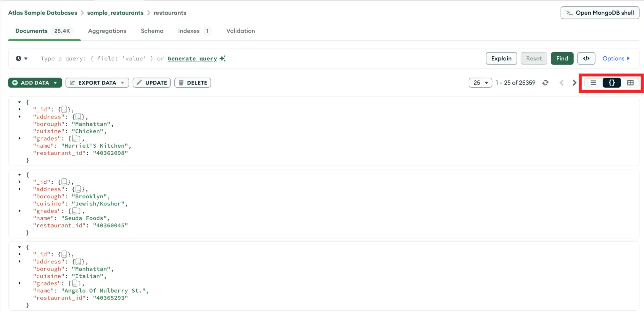Click the Find button

click(x=562, y=58)
